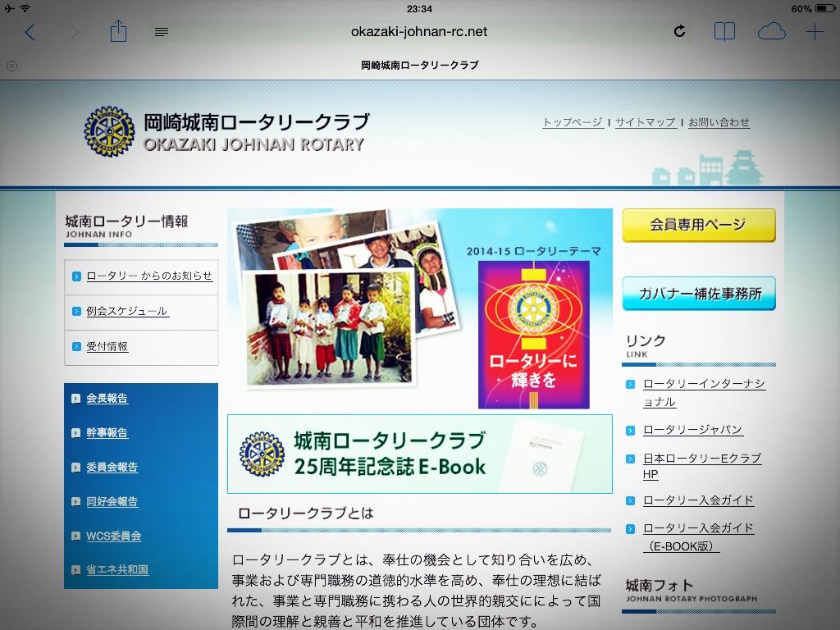Close tab with small x icon
This screenshot has height=630, width=840.
click(11, 66)
